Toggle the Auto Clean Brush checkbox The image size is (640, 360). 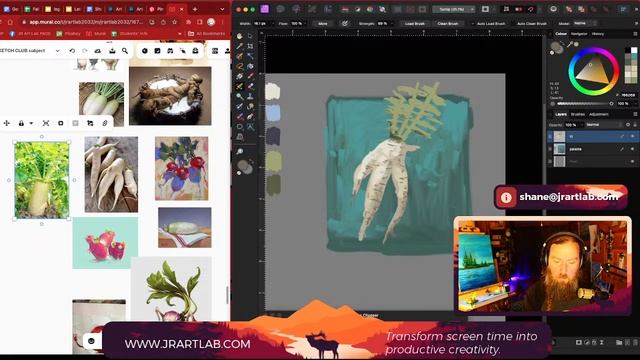click(513, 24)
